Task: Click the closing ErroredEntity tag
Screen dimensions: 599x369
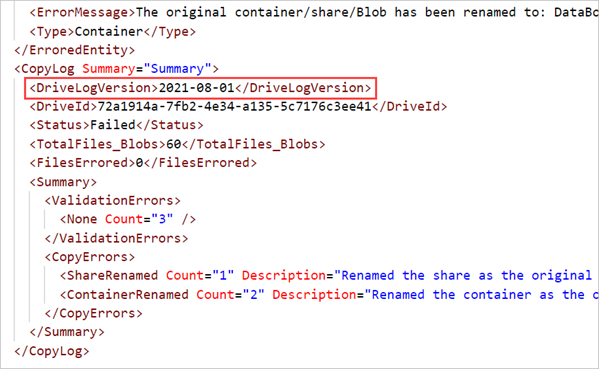Action: point(74,50)
